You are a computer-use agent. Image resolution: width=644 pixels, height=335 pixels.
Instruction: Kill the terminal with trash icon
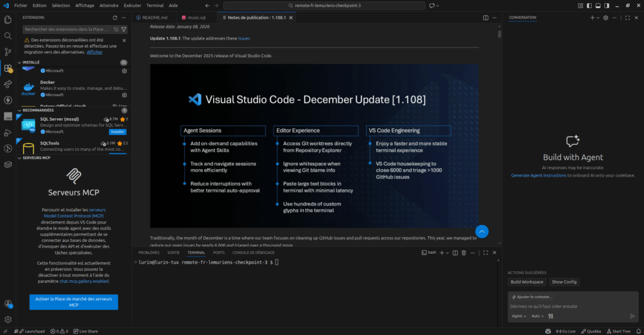tap(464, 253)
